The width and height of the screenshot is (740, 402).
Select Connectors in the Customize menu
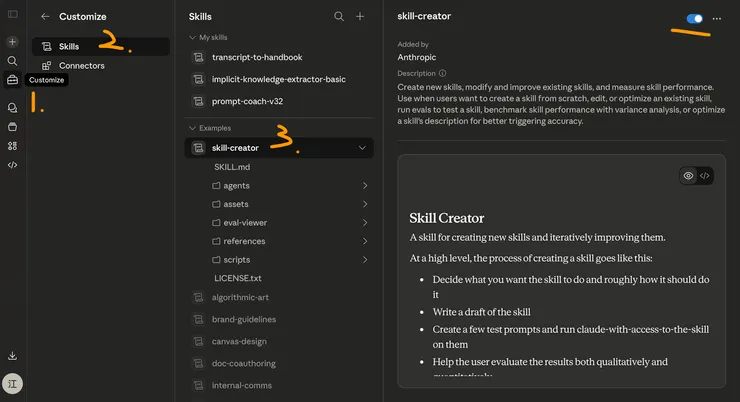coord(81,66)
